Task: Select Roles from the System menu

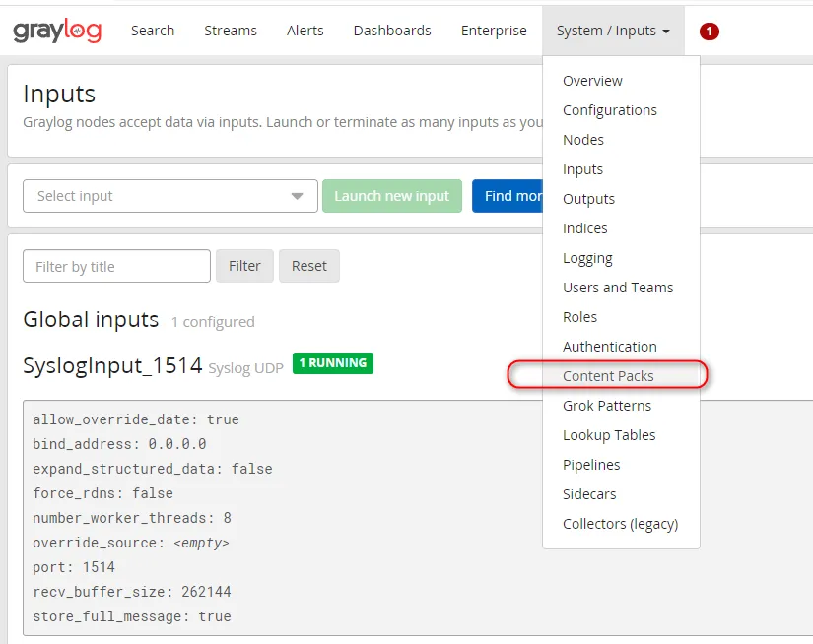Action: 579,317
